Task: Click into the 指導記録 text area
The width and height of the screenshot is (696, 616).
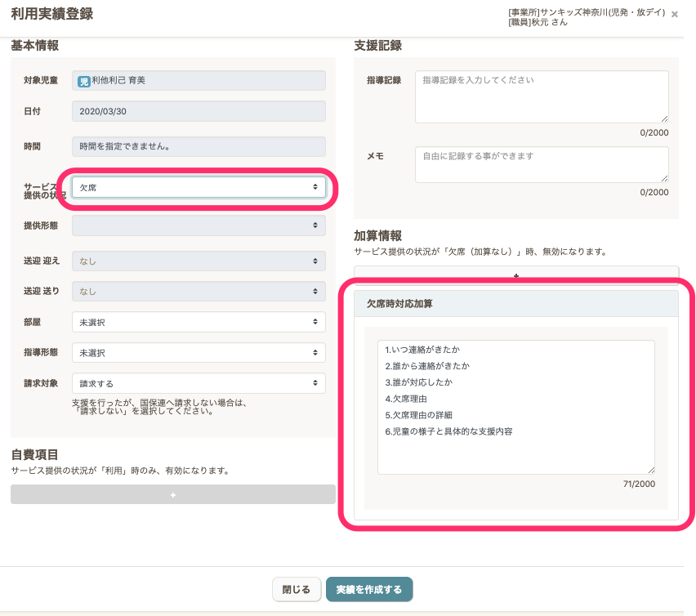Action: [541, 96]
